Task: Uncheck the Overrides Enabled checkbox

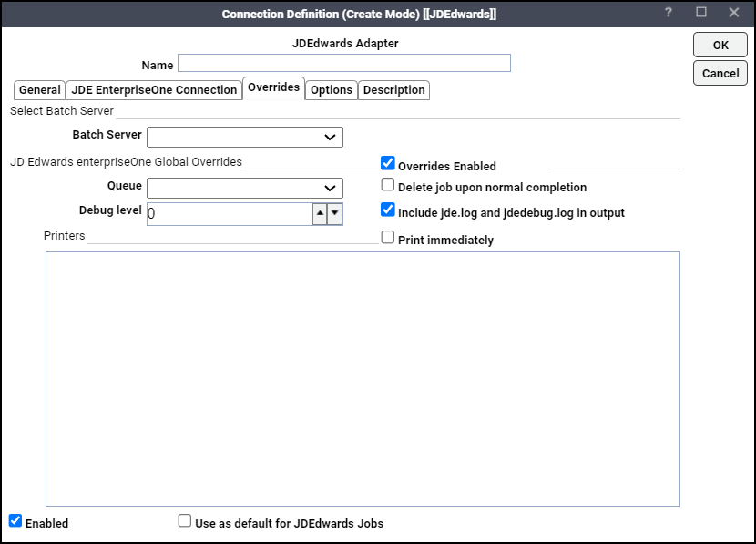Action: coord(388,163)
